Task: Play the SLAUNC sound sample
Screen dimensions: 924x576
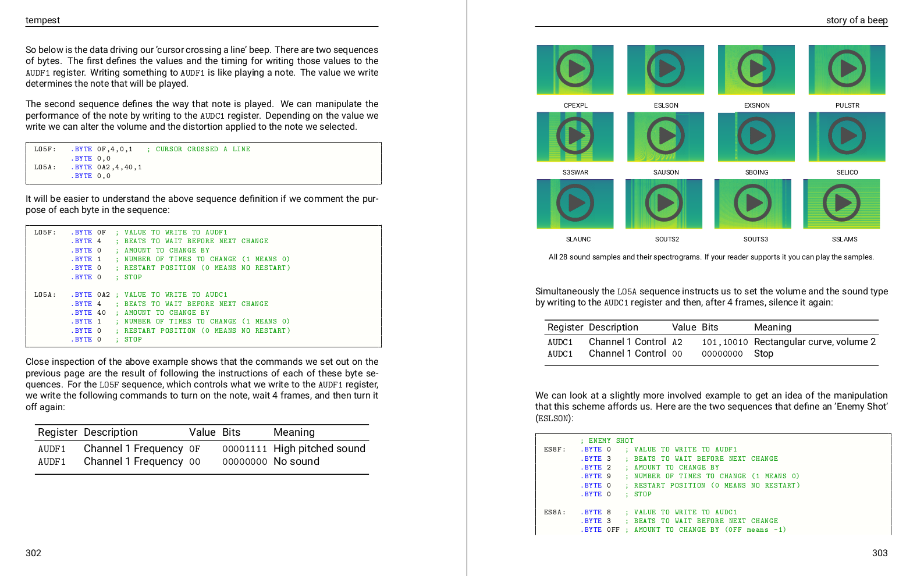Action: 575,203
